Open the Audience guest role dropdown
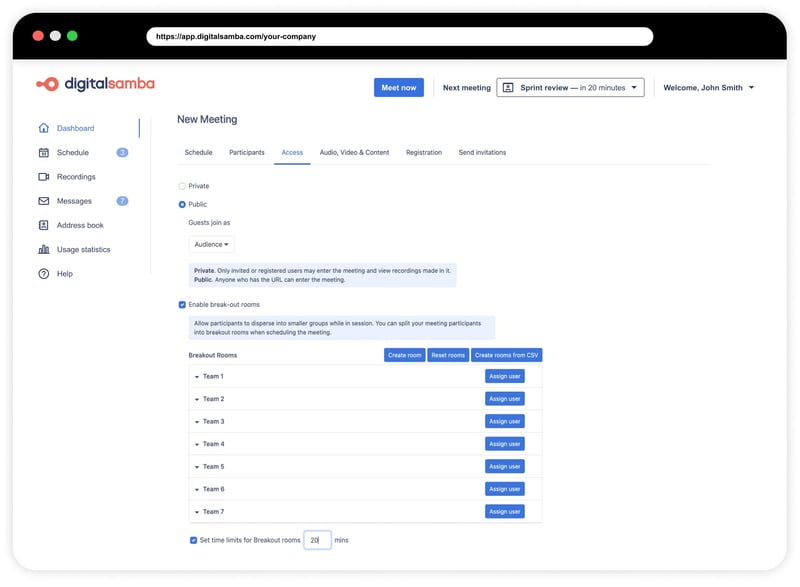The image size is (800, 587). (211, 244)
